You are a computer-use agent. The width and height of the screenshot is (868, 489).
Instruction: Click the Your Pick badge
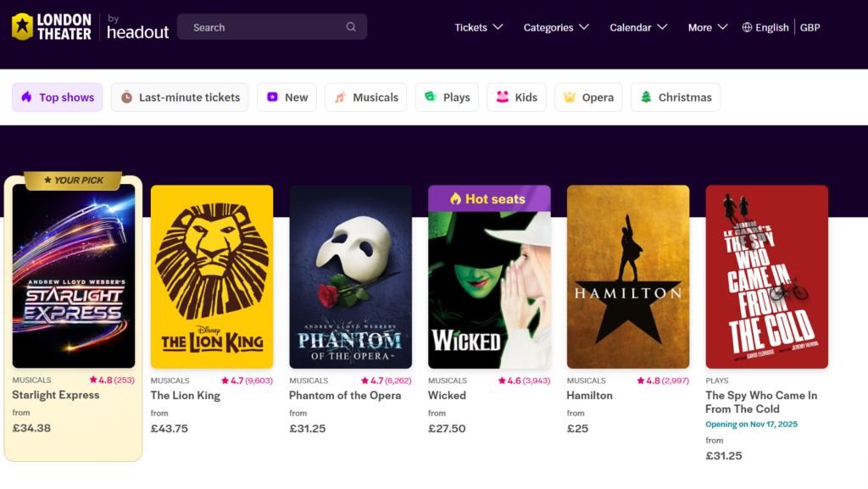[73, 181]
